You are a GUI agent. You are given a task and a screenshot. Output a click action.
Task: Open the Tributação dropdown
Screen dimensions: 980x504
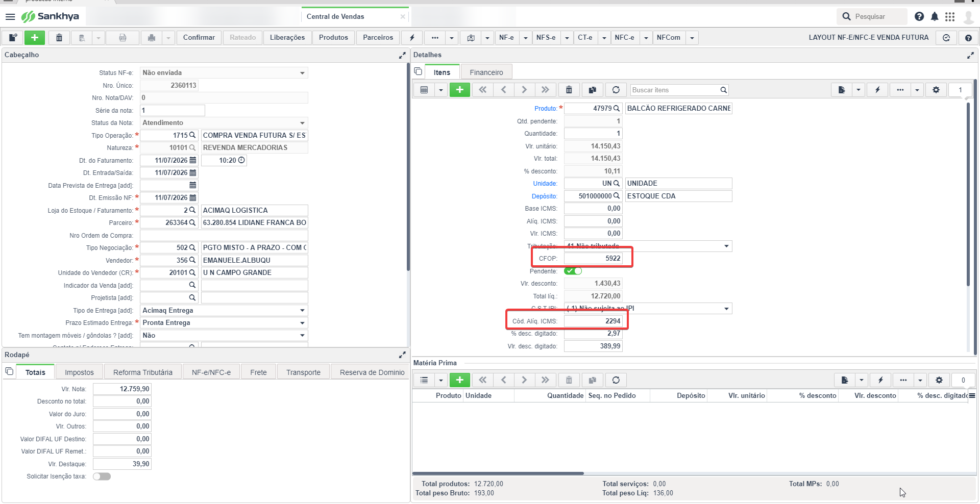point(726,246)
